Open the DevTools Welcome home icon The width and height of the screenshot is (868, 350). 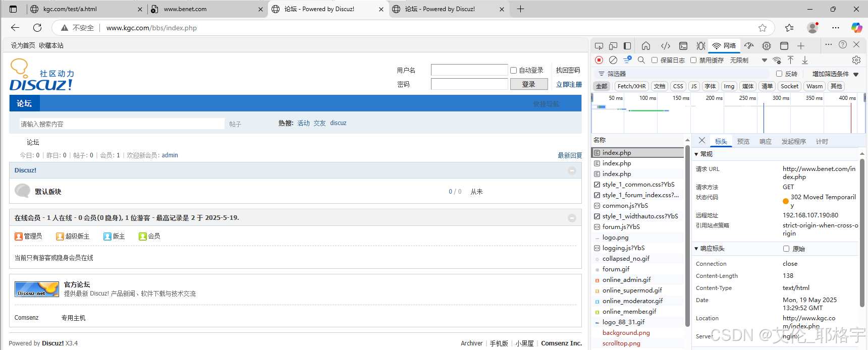click(646, 46)
